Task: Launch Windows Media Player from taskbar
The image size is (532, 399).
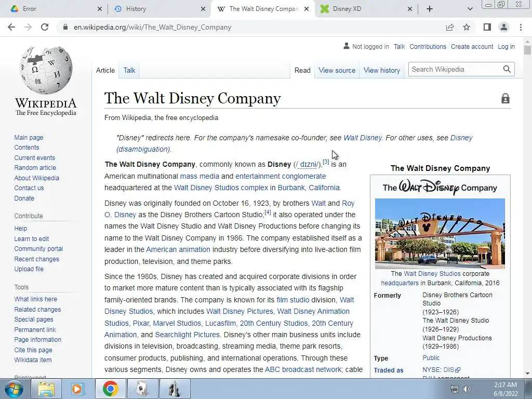Action: pyautogui.click(x=77, y=389)
